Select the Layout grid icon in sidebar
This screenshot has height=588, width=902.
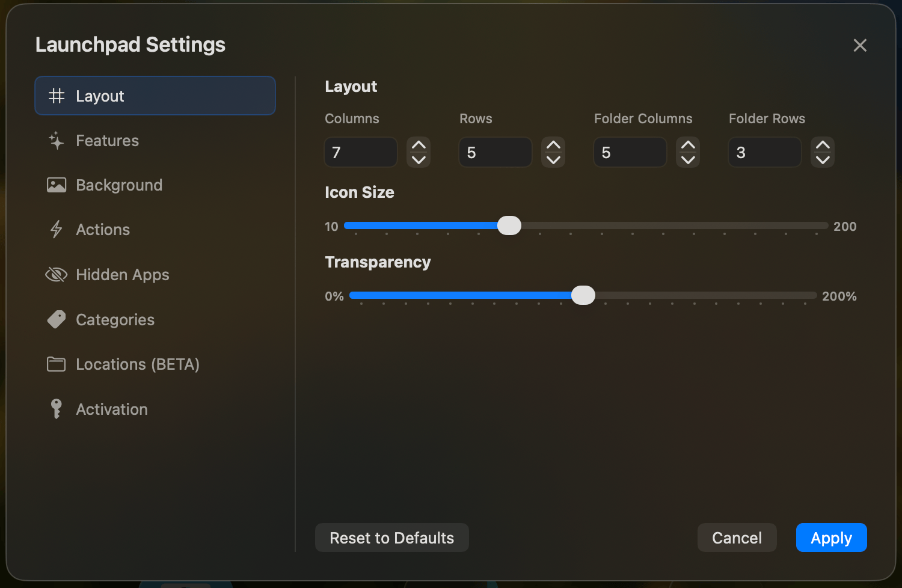[57, 95]
